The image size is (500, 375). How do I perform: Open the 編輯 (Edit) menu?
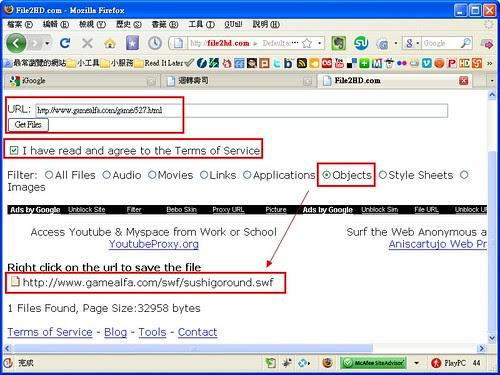click(x=56, y=24)
